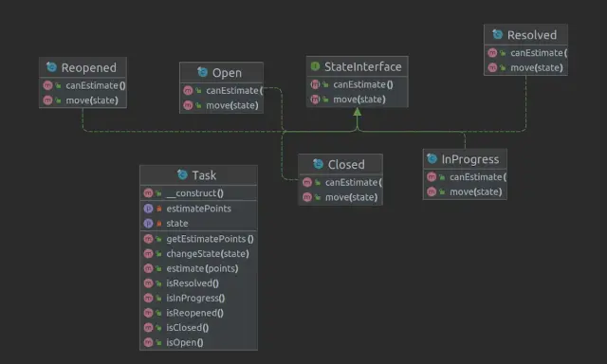Click the Reopened class icon

coord(51,67)
